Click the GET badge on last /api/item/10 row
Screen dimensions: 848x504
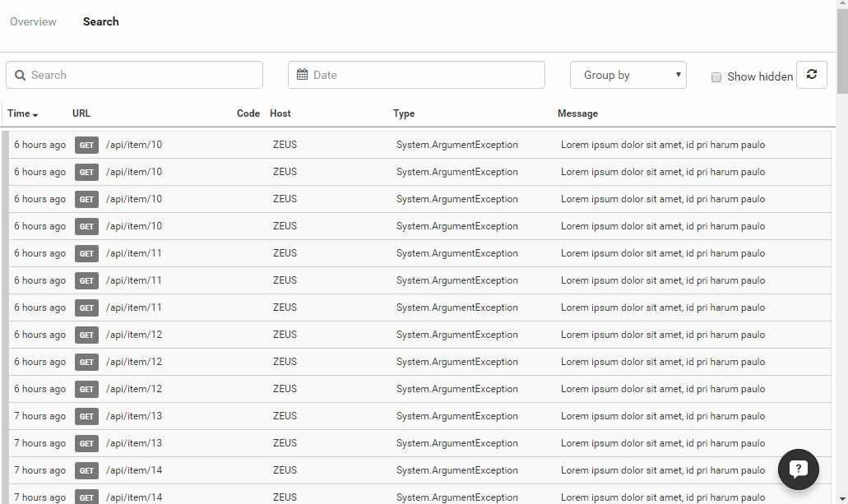(86, 227)
